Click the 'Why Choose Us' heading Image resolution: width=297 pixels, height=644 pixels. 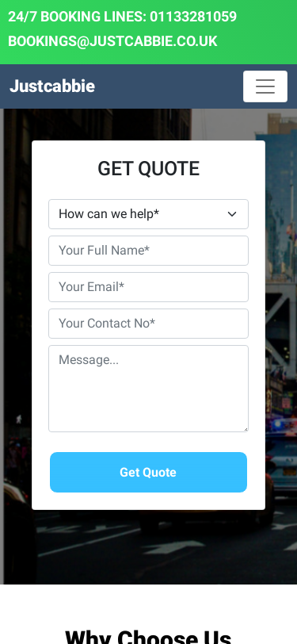pyautogui.click(x=149, y=636)
